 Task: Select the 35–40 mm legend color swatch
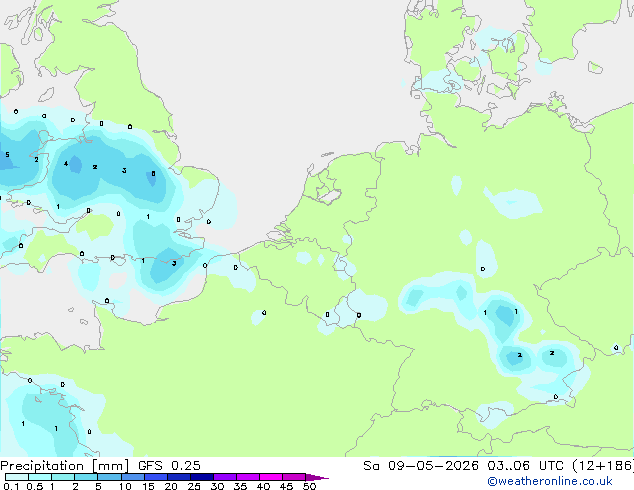point(247,477)
